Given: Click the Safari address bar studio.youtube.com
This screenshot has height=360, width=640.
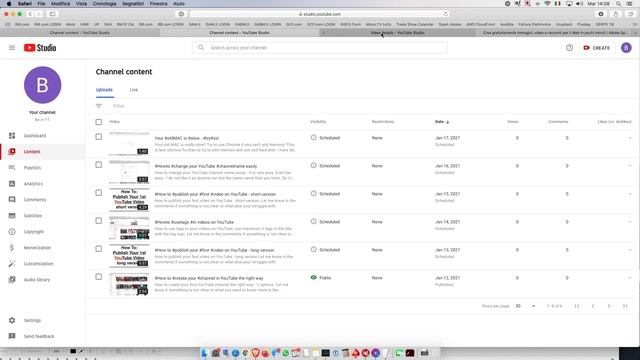Looking at the screenshot, I should click(x=320, y=14).
